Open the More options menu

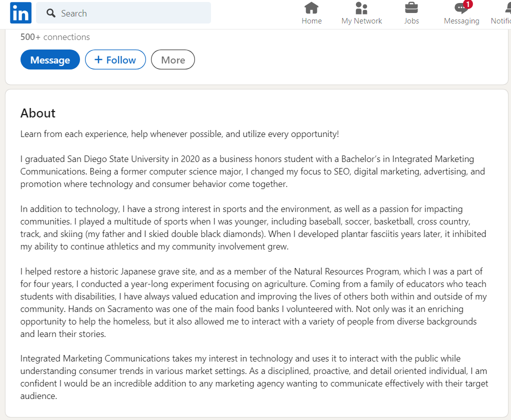[172, 59]
